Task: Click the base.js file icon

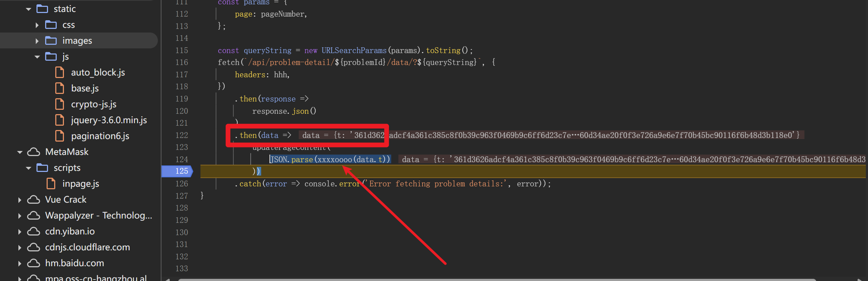Action: [x=60, y=88]
